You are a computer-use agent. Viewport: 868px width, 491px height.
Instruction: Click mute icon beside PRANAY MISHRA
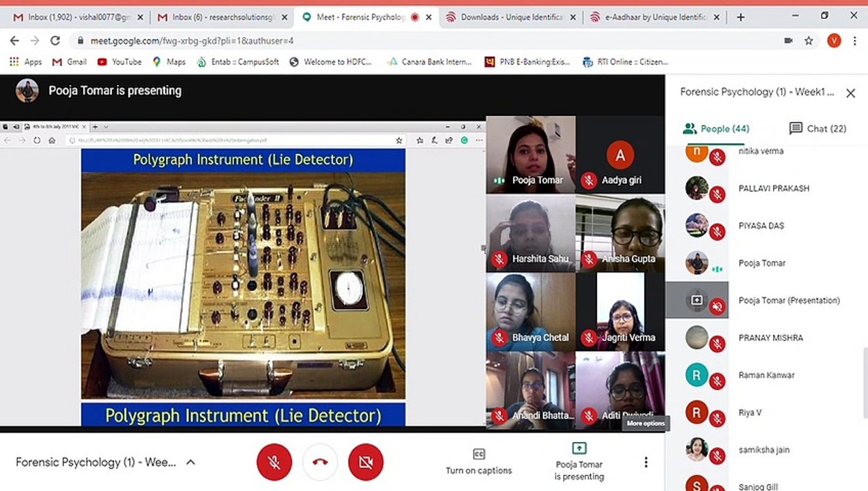click(717, 344)
